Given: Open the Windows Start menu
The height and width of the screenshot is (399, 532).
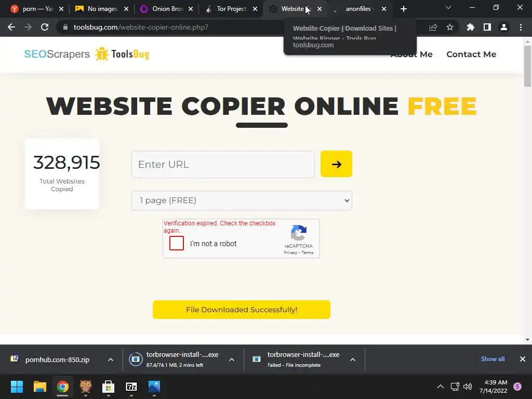Looking at the screenshot, I should 17,387.
